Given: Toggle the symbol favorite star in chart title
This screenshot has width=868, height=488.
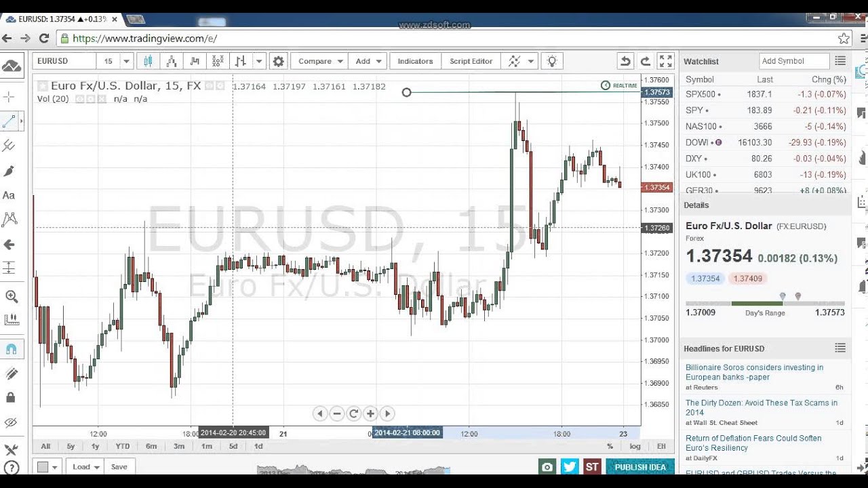Looking at the screenshot, I should click(43, 86).
